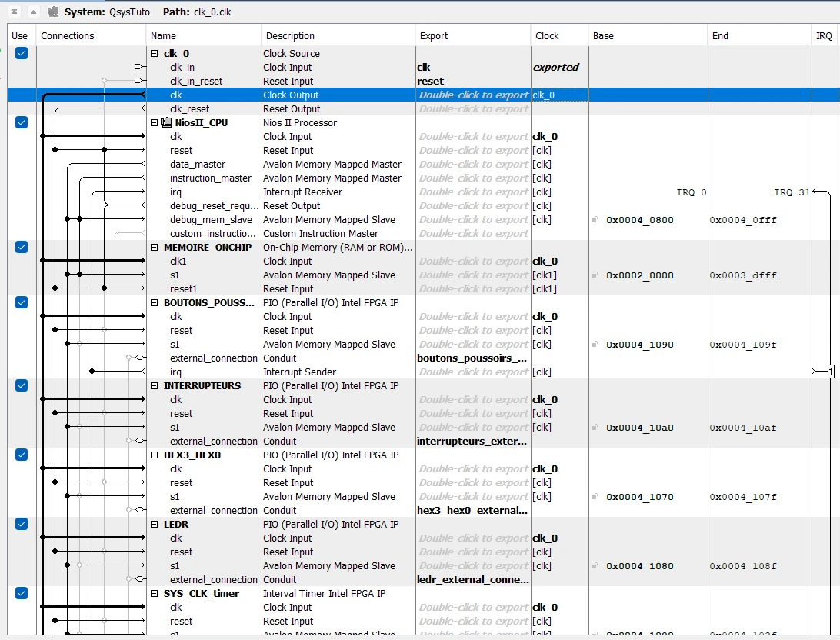This screenshot has width=840, height=640.
Task: Click lock icon beside base 0x0004_1090
Action: pos(594,345)
